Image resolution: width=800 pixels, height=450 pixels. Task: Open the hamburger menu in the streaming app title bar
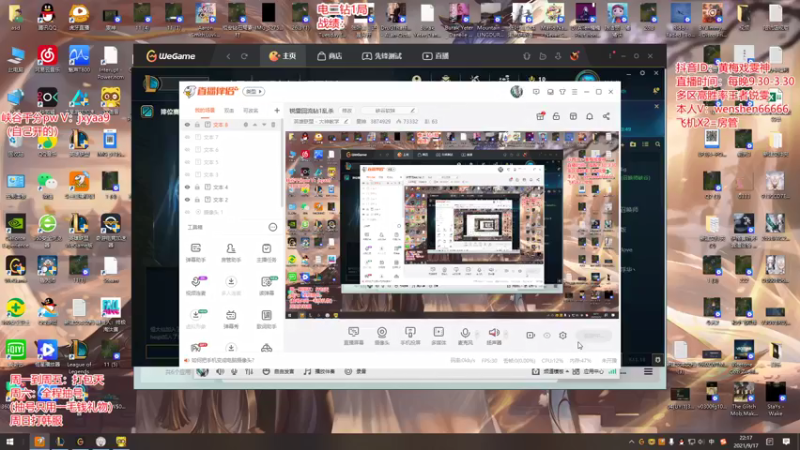(x=574, y=92)
